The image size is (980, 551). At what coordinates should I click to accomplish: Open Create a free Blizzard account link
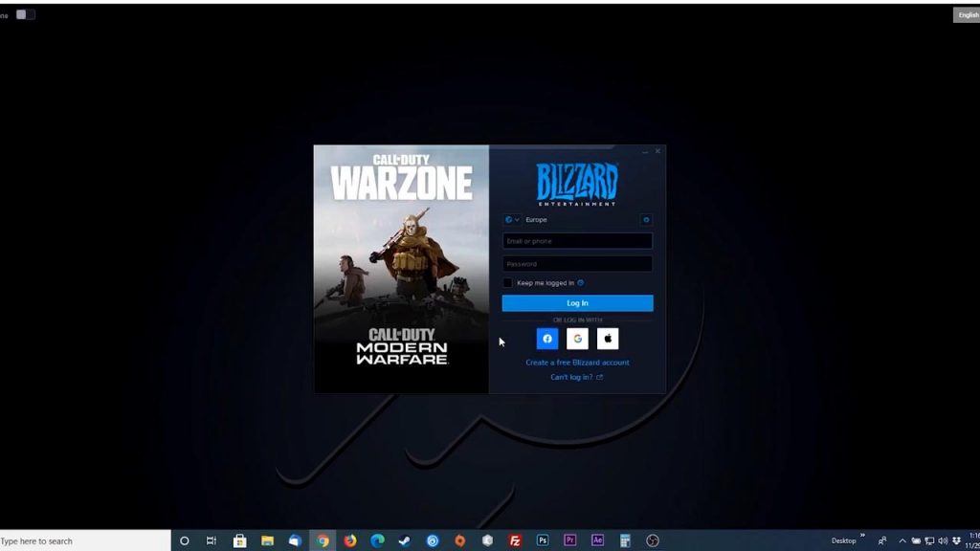click(577, 363)
